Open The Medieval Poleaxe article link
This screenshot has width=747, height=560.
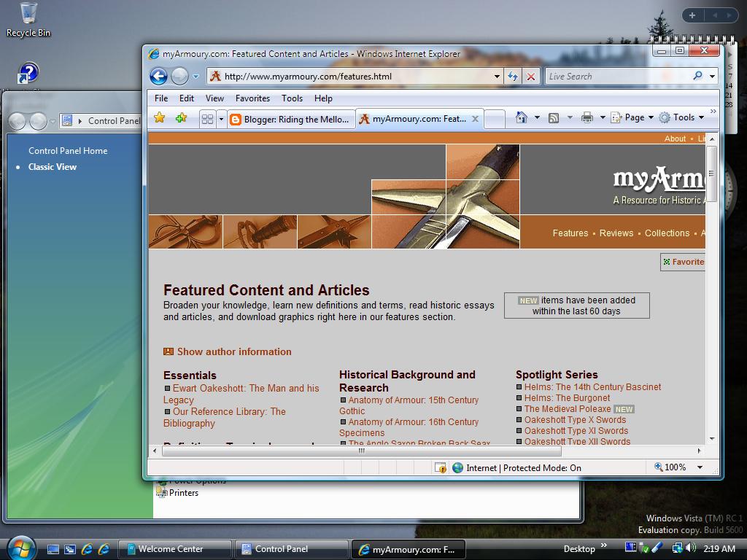(568, 408)
